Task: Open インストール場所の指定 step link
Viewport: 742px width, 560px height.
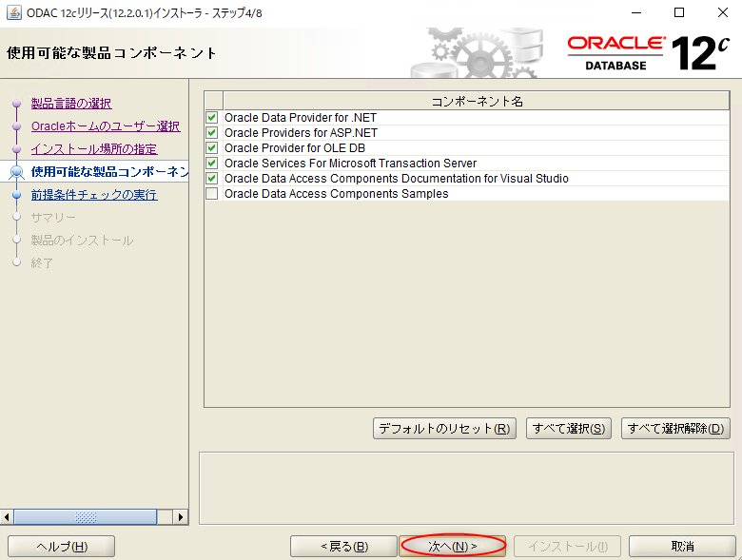Action: (x=94, y=149)
